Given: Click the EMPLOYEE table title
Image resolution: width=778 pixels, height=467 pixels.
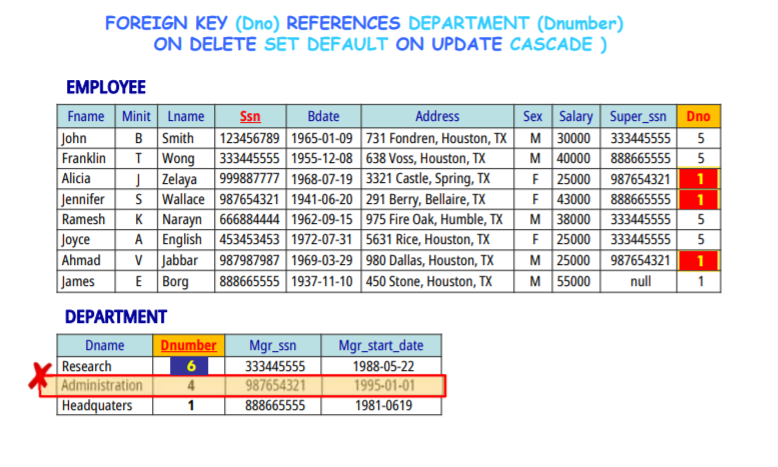Looking at the screenshot, I should [x=106, y=87].
